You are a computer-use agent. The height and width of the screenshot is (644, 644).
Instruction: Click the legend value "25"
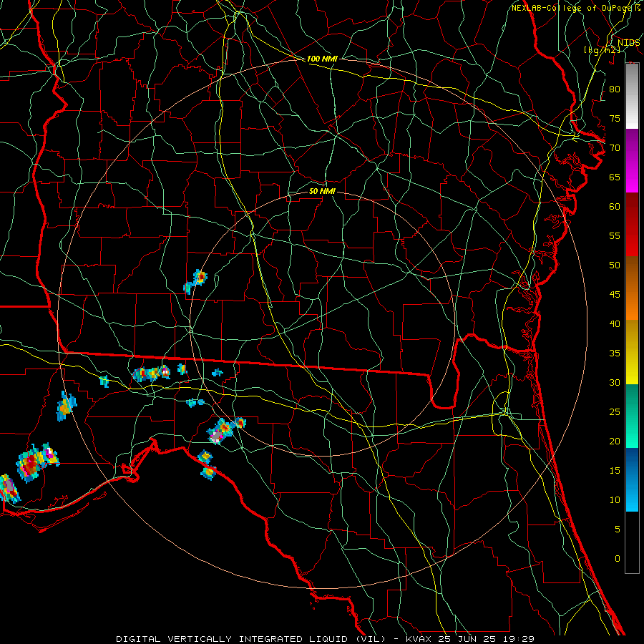pyautogui.click(x=615, y=412)
